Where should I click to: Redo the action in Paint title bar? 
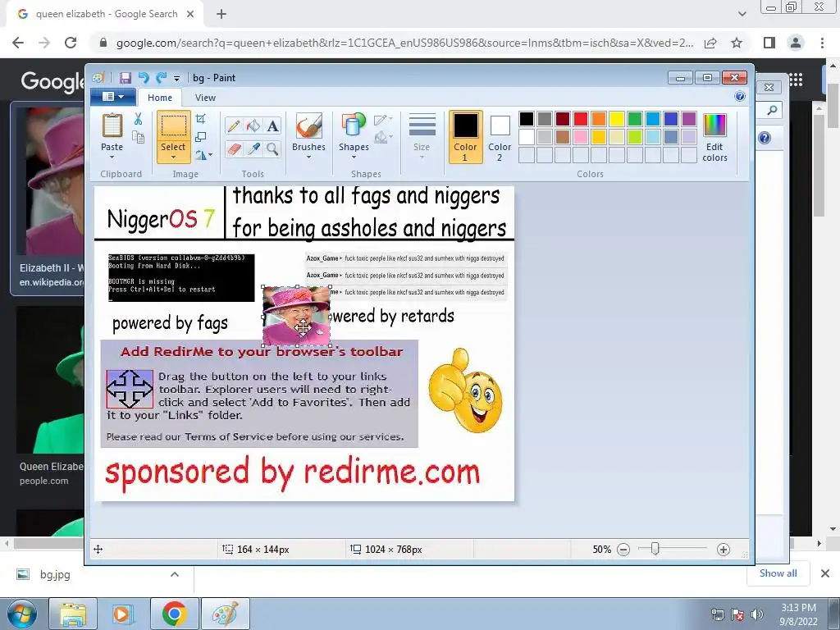161,78
